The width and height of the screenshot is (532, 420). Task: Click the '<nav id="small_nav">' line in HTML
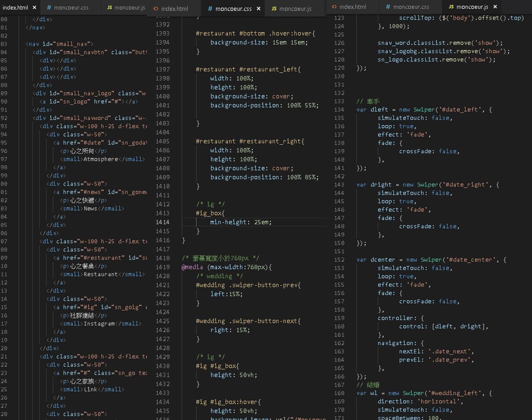point(59,44)
